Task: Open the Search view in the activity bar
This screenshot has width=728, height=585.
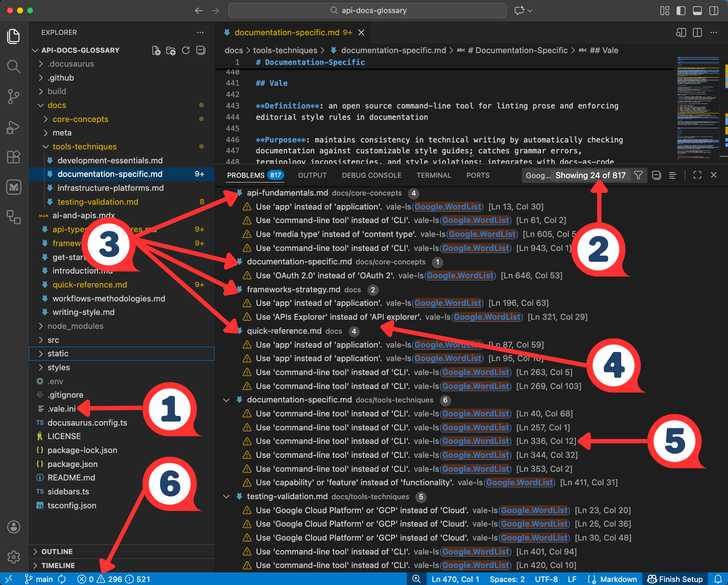Action: (14, 66)
